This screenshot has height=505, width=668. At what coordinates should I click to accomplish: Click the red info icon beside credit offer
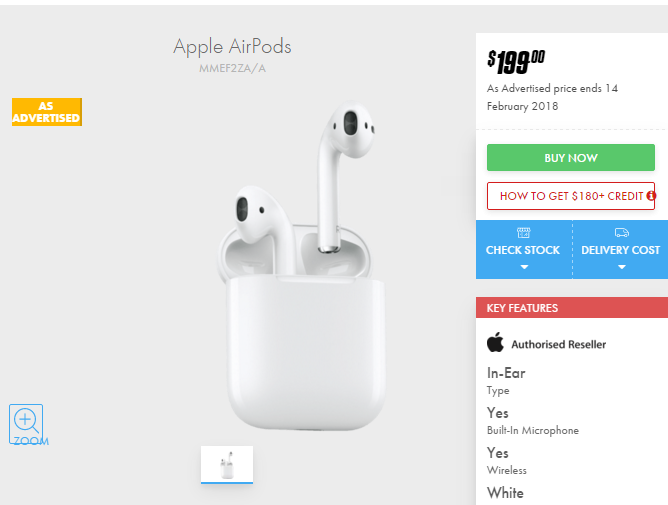click(x=651, y=196)
